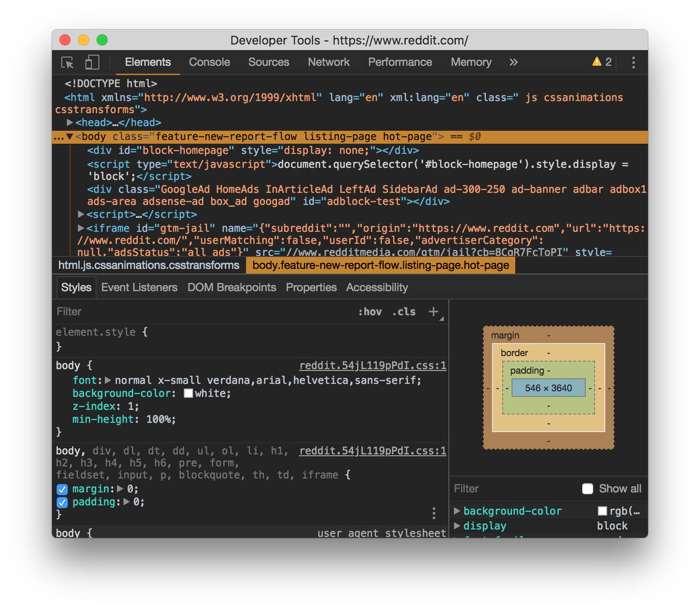Add a new style rule plus icon

433,312
